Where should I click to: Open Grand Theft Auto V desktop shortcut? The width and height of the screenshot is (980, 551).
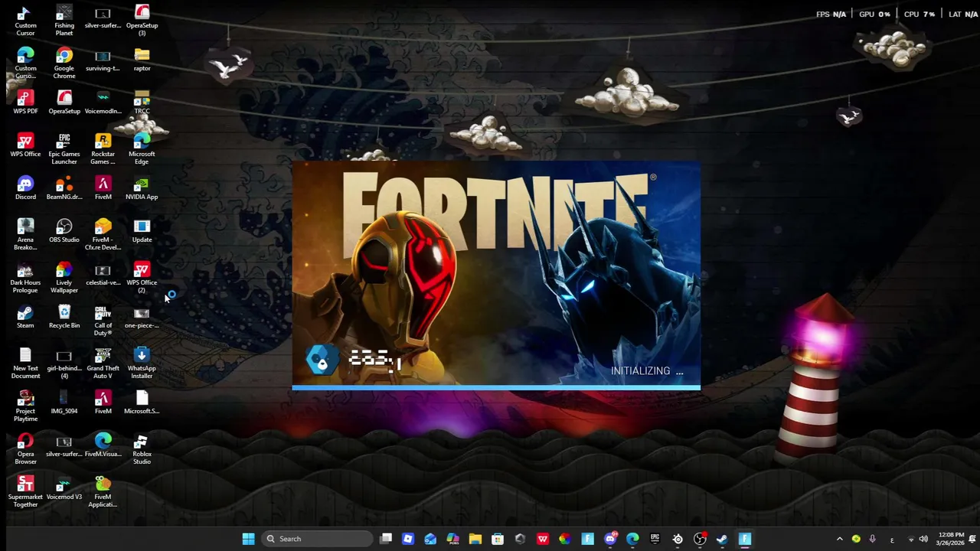[103, 364]
